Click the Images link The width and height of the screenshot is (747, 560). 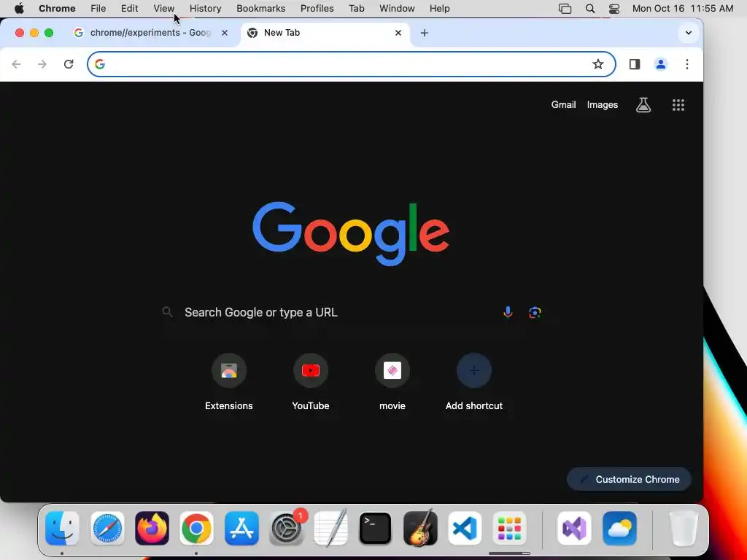(602, 105)
